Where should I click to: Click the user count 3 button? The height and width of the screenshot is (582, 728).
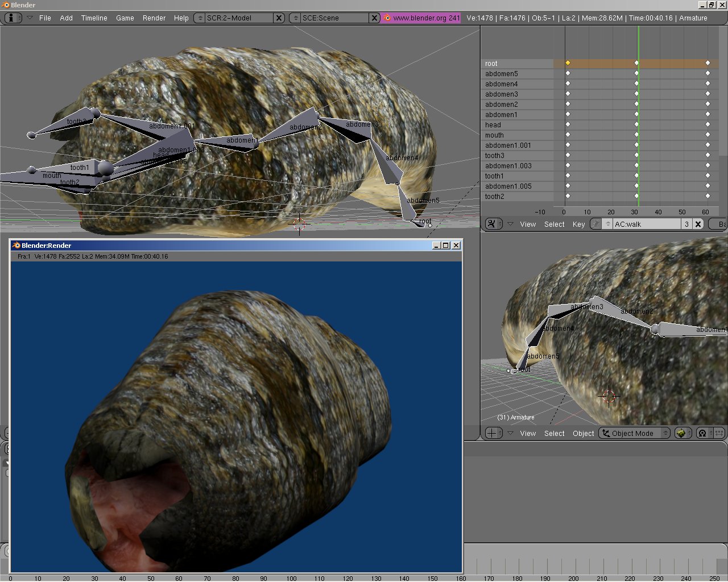tap(686, 224)
